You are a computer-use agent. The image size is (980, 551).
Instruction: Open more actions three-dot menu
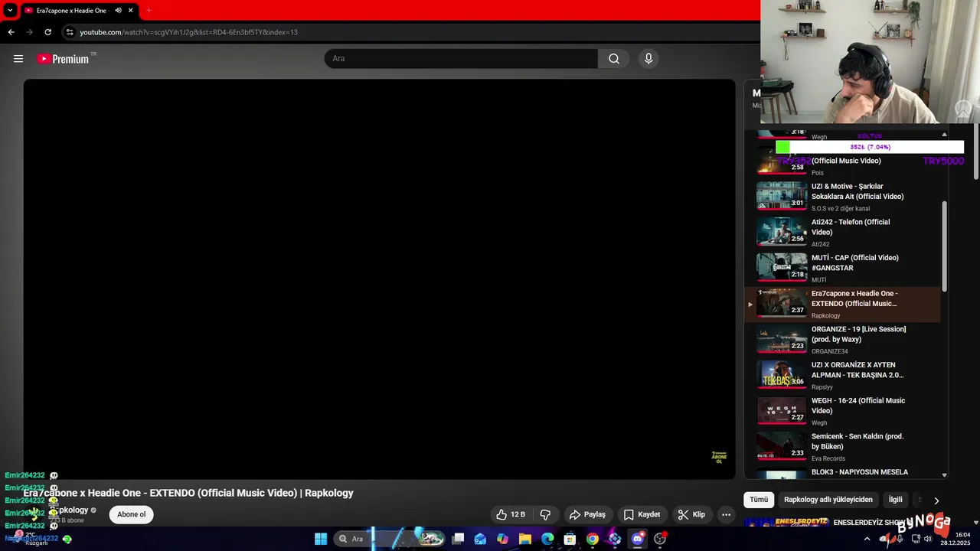(x=726, y=514)
